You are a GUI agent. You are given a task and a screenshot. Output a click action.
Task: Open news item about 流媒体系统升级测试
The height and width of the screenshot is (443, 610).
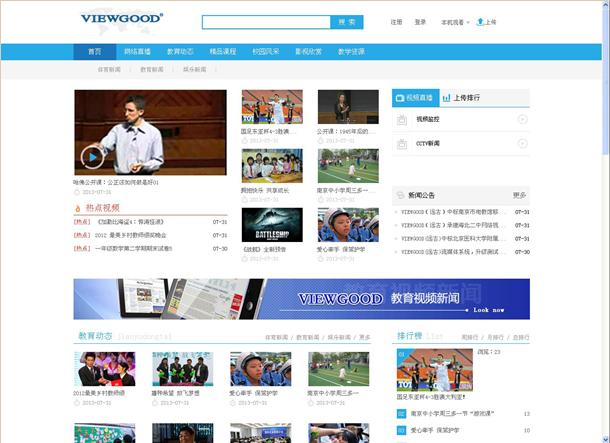[x=454, y=252]
